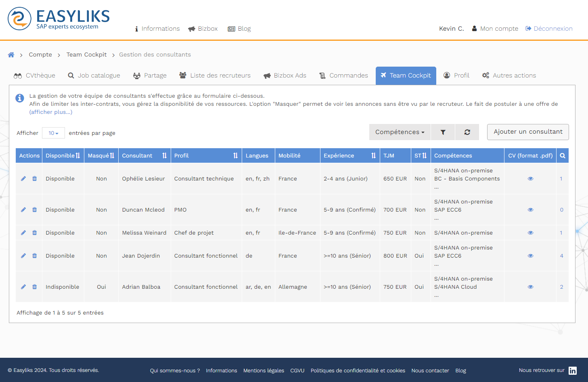Delete Adrian Balboa using trash icon

[x=35, y=287]
